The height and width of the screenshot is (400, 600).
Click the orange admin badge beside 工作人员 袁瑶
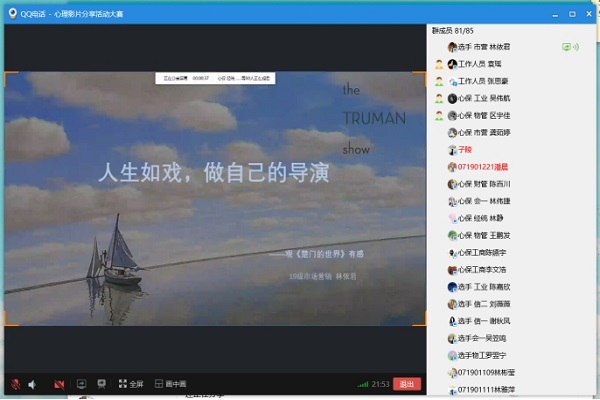[x=439, y=64]
